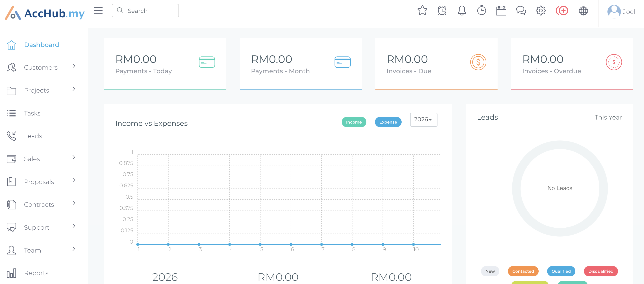Toggle the Income series in chart
Viewport: 644px width, 284px height.
[354, 122]
